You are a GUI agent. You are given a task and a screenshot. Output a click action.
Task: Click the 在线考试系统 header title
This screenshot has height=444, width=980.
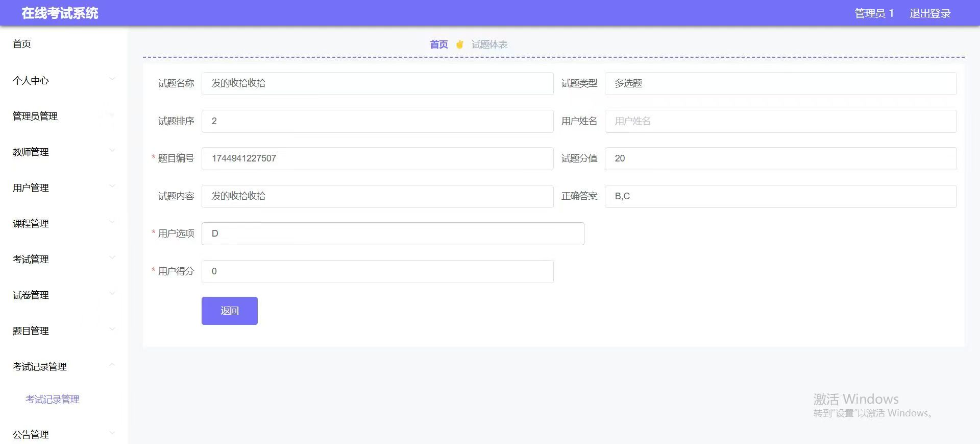pyautogui.click(x=60, y=13)
